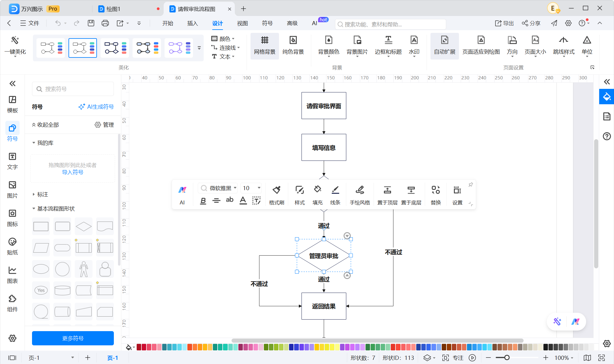Toggle 专注 focus mode in status bar
The width and height of the screenshot is (614, 364).
[453, 358]
